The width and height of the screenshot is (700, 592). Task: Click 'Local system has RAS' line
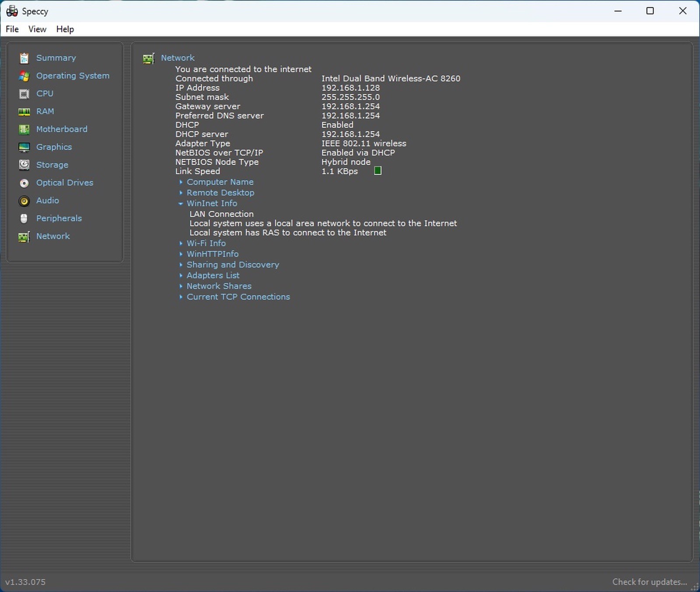click(x=288, y=233)
